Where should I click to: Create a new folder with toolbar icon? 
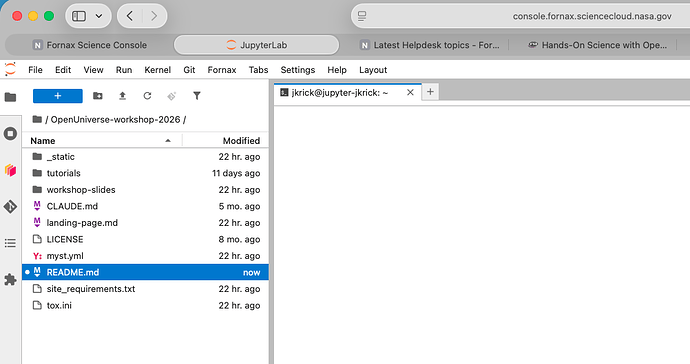click(x=98, y=96)
